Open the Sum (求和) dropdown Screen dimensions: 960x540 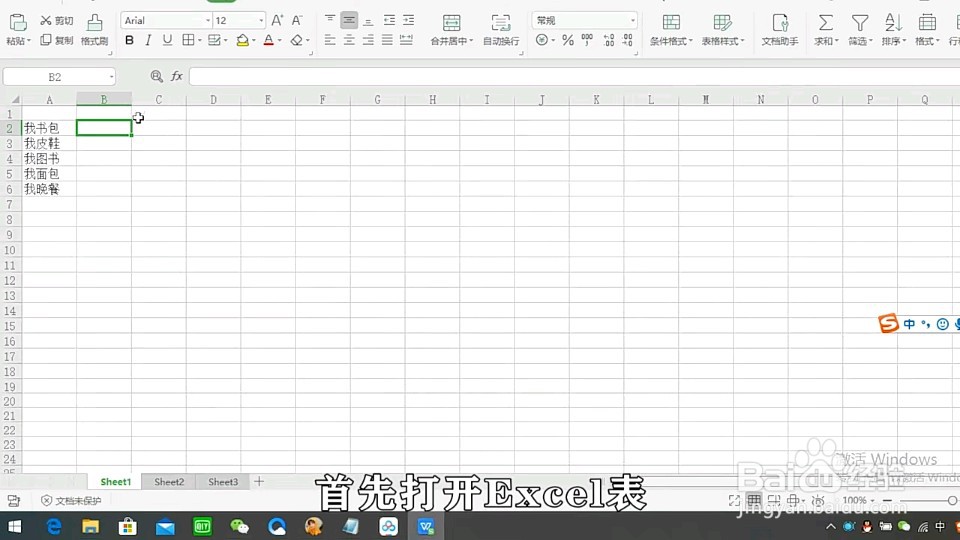pos(826,29)
